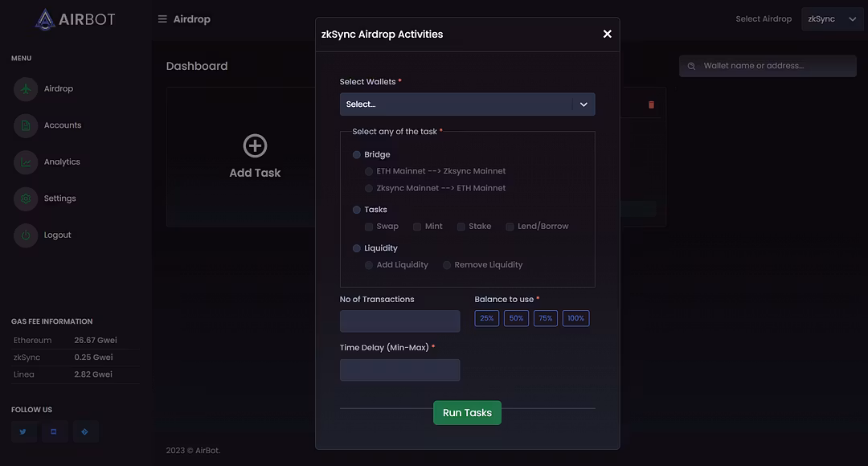Screen dimensions: 868x466
Task: Go to Accounts in the sidebar menu
Action: tap(63, 125)
